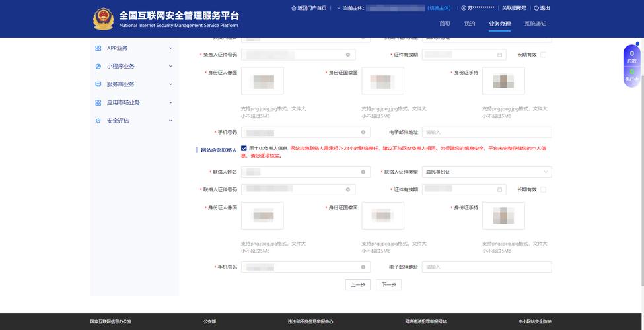Go to the 首页 navigation tab
The height and width of the screenshot is (330, 644).
point(445,24)
